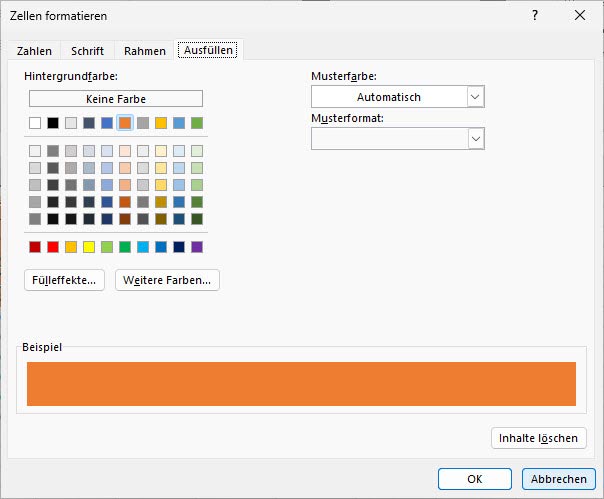The image size is (604, 499).
Task: Choose the lightest orange tint swatch
Action: point(125,151)
